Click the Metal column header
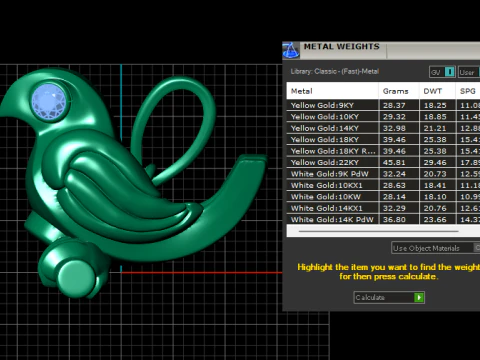The height and width of the screenshot is (360, 480). click(x=332, y=91)
